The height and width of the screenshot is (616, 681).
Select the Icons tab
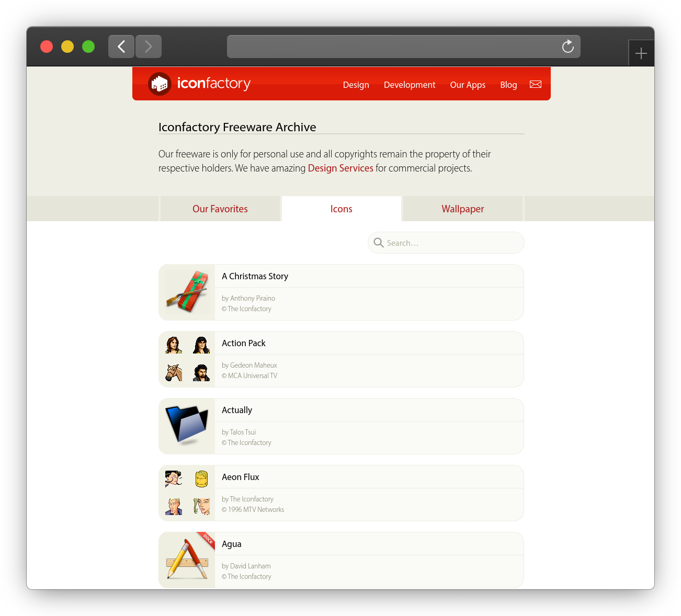[x=342, y=209]
